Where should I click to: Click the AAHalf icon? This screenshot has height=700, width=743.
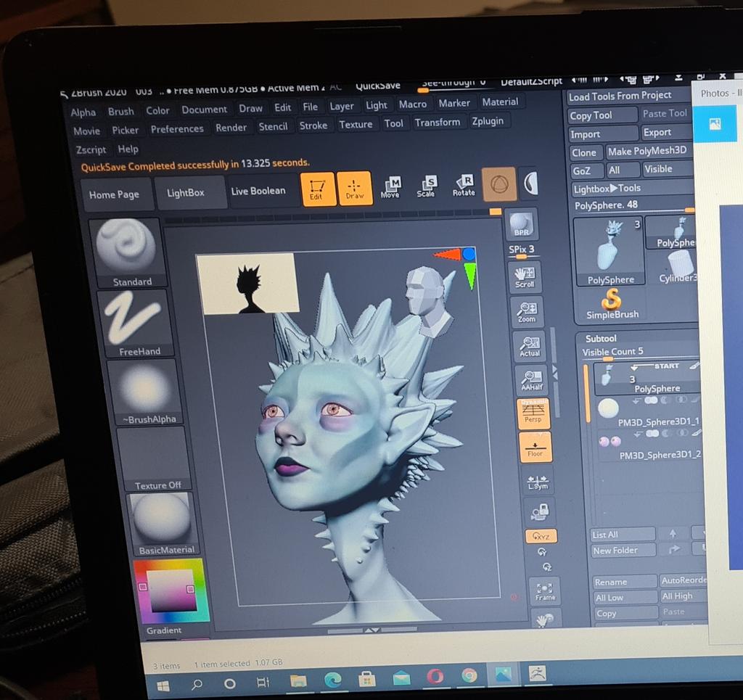click(532, 380)
